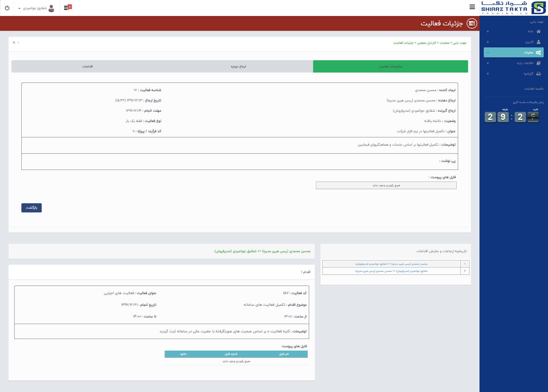548x392 pixels.
Task: Click the empty attachments box هیچ رکوردی وجود ندارد
Action: pos(386,186)
